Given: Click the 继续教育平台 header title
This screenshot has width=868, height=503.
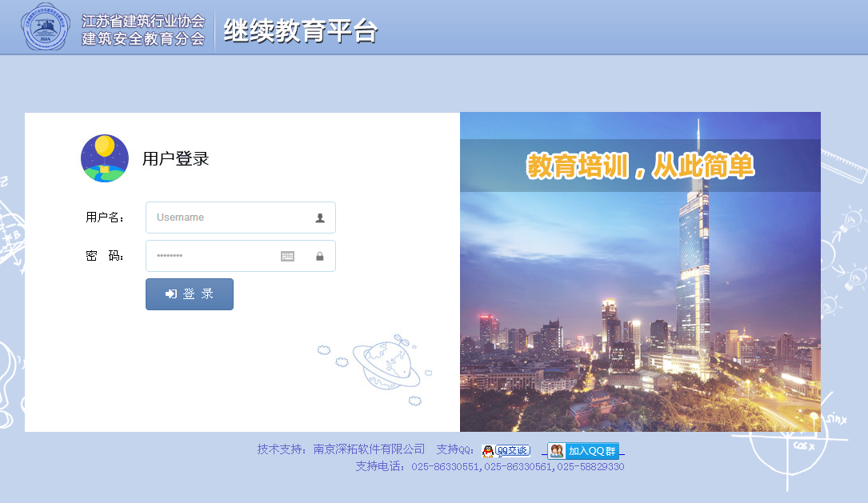Looking at the screenshot, I should tap(301, 30).
